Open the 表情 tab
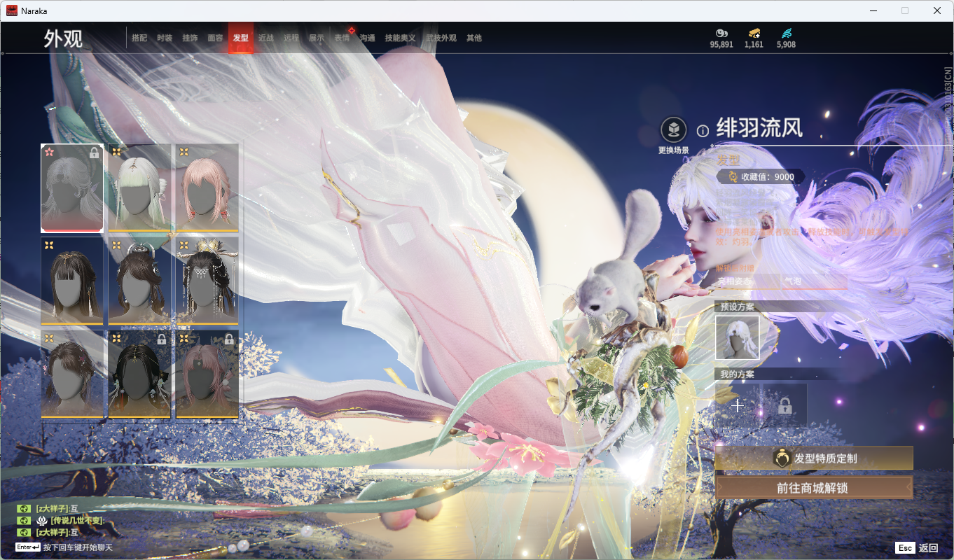954x560 pixels. 341,38
